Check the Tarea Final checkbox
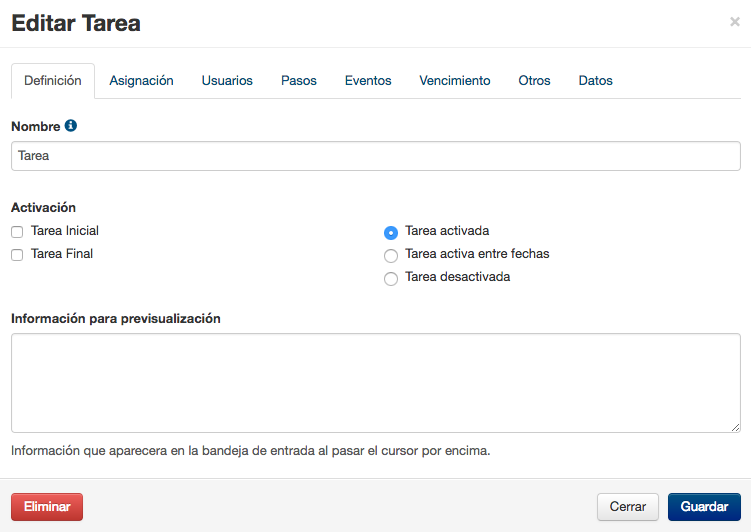The height and width of the screenshot is (532, 751). tap(17, 255)
